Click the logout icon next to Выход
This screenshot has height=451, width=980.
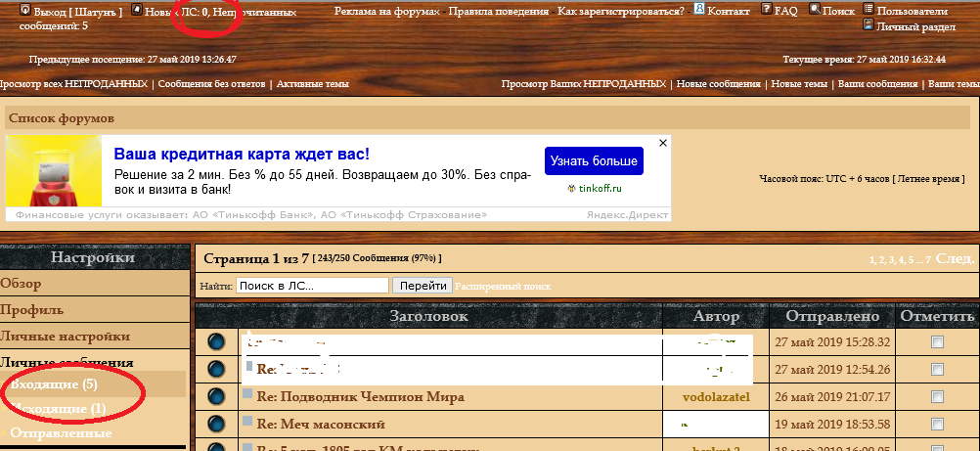(x=24, y=10)
